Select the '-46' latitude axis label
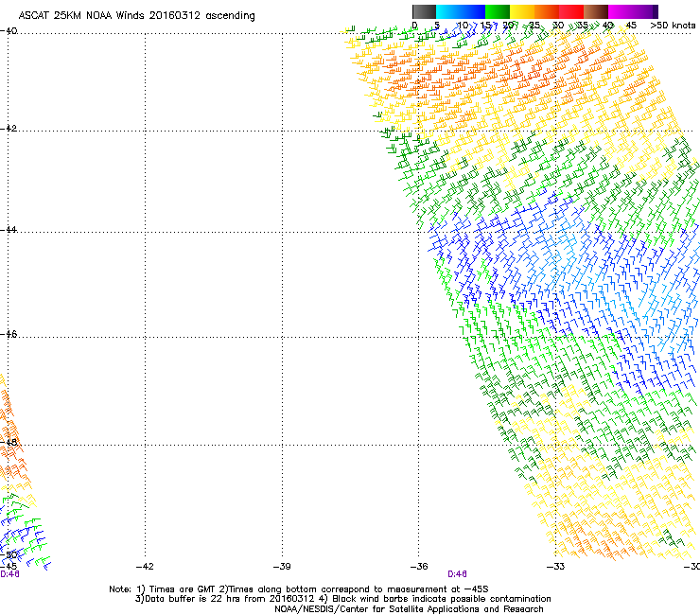700x615 pixels. pyautogui.click(x=9, y=334)
